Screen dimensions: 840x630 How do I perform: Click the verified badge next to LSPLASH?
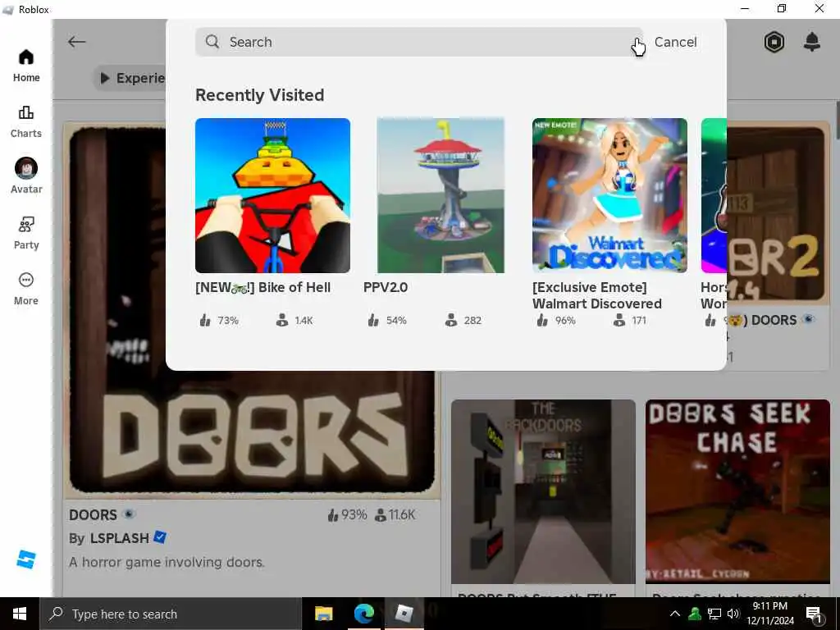pyautogui.click(x=160, y=536)
